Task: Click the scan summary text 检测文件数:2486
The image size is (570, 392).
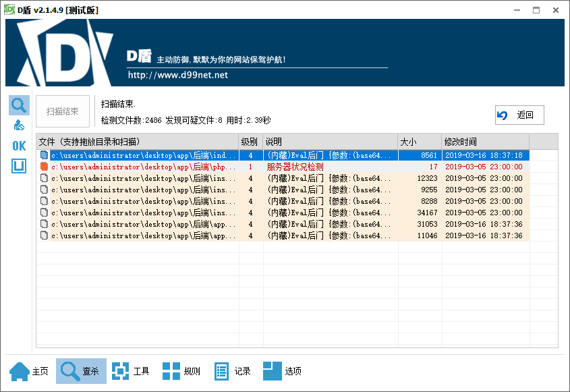Action: [x=132, y=120]
